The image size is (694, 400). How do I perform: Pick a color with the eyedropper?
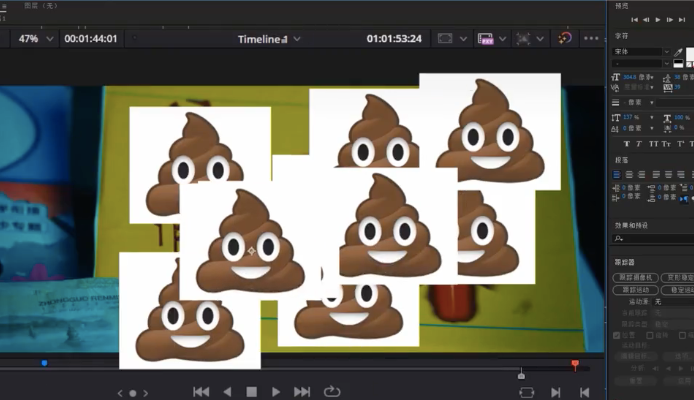coord(679,53)
